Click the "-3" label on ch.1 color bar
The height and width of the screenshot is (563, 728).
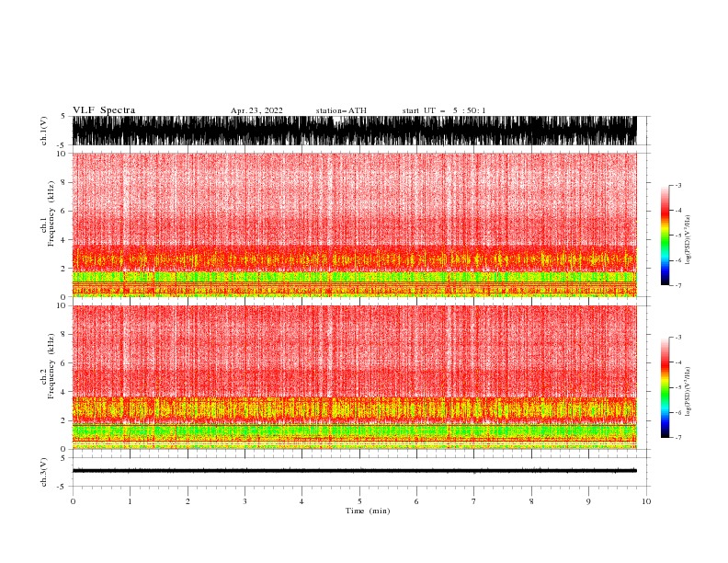678,185
